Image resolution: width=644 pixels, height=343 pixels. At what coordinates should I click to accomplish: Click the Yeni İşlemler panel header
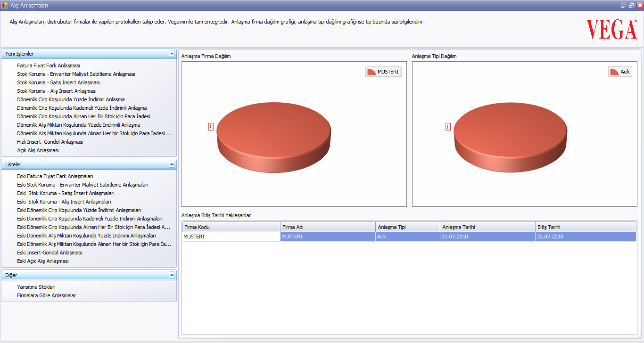89,54
